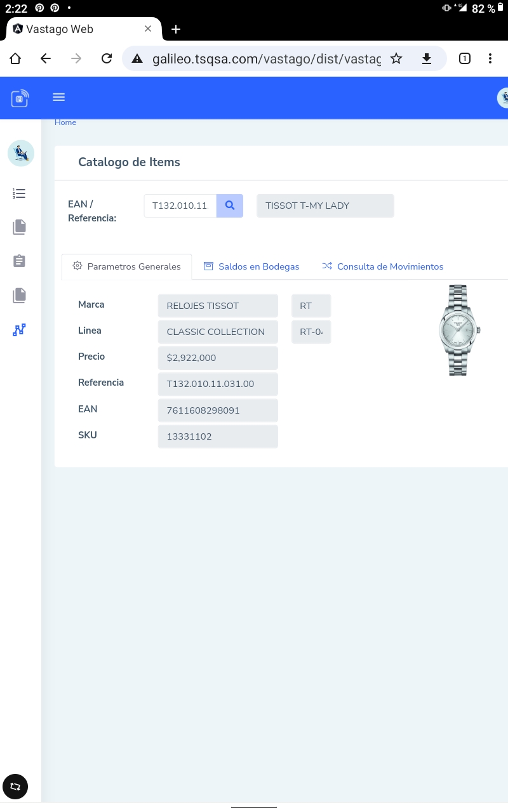Reload the page with refresh icon
The width and height of the screenshot is (508, 812).
[x=107, y=59]
